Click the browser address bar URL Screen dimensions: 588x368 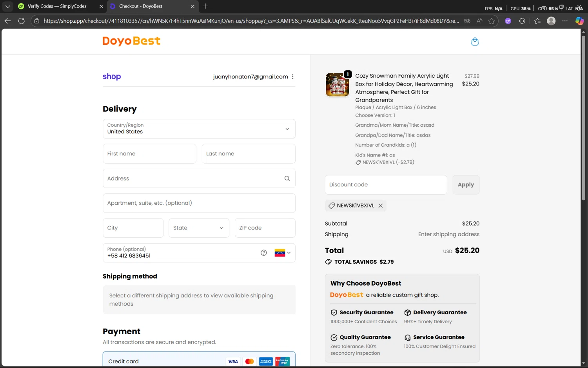click(251, 21)
